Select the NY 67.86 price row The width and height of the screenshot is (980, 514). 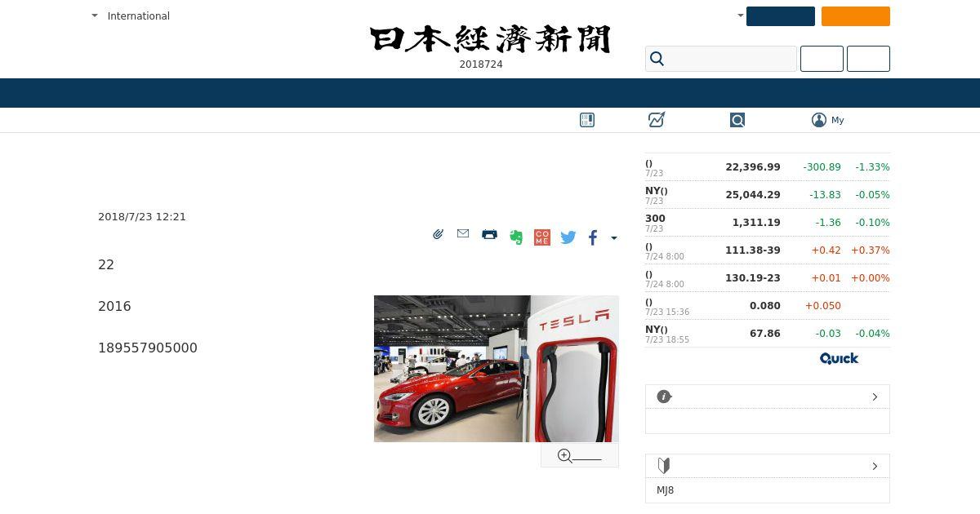768,334
